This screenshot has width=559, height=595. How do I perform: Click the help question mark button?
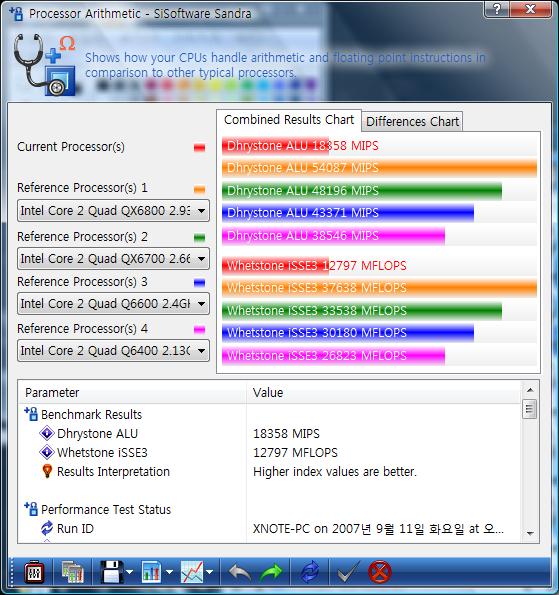(497, 8)
